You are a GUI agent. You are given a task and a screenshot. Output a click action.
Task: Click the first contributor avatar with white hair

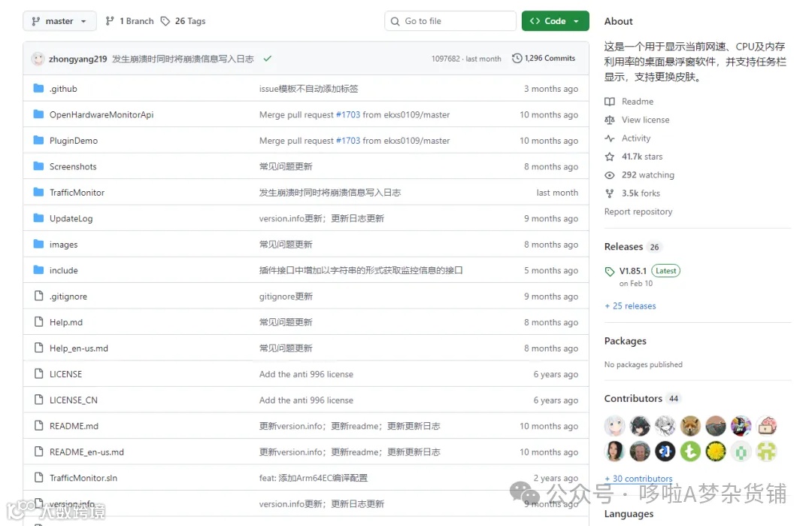click(614, 426)
